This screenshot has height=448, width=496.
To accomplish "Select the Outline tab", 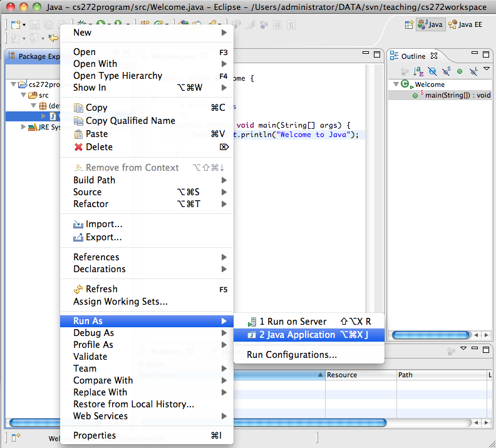I will coord(414,56).
